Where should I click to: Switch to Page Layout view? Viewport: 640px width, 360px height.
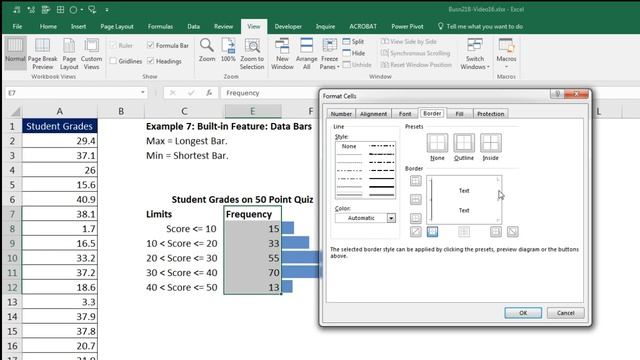coord(69,54)
